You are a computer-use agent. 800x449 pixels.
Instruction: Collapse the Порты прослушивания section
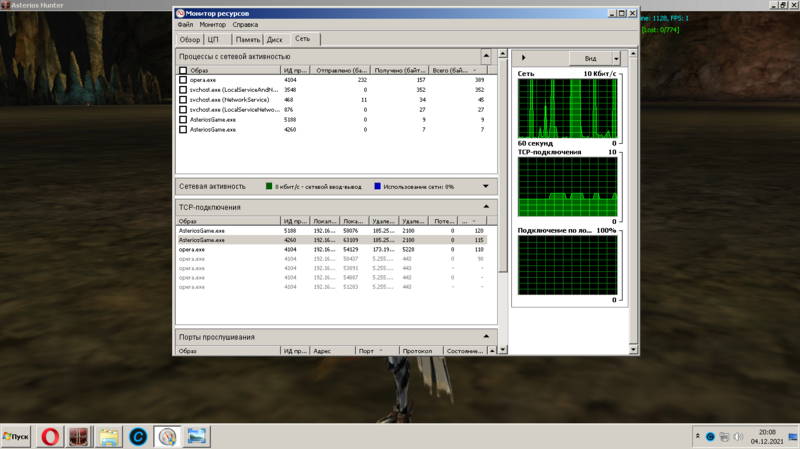pyautogui.click(x=486, y=336)
